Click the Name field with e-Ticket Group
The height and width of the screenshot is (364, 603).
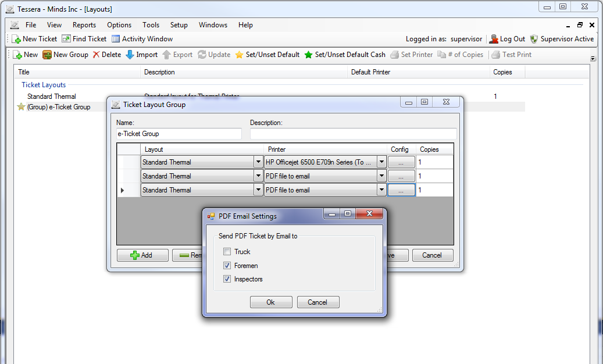click(179, 134)
